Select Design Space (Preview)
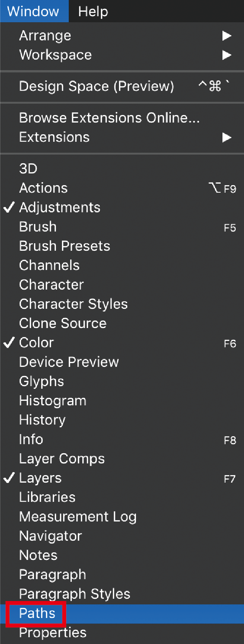244x644 pixels. (x=96, y=86)
